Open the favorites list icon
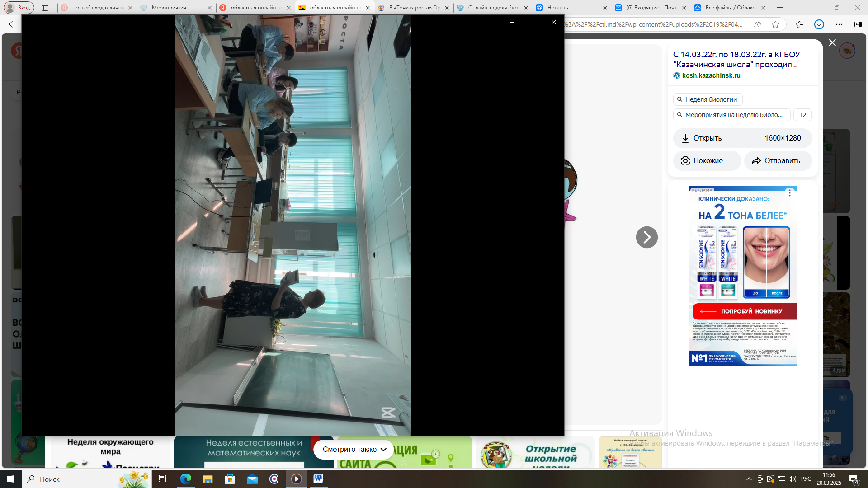Image resolution: width=868 pixels, height=488 pixels. click(799, 24)
